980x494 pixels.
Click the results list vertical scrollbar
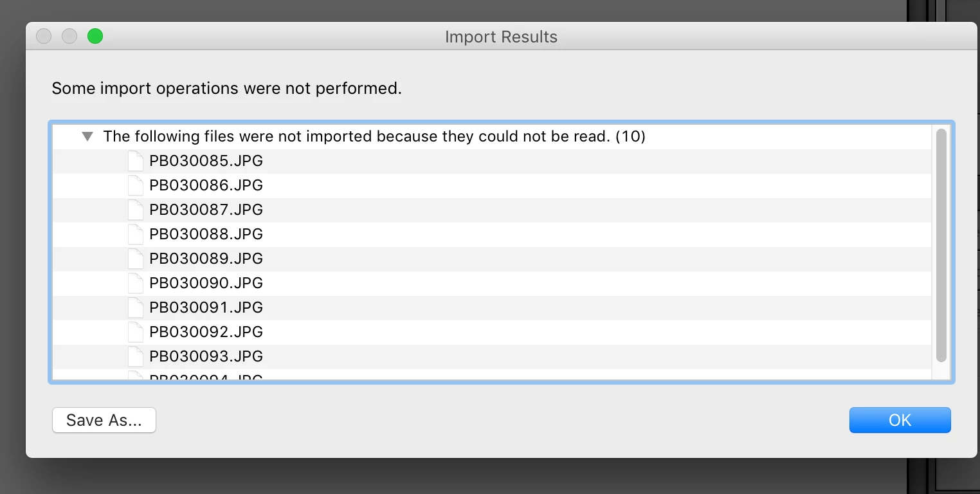click(x=941, y=244)
